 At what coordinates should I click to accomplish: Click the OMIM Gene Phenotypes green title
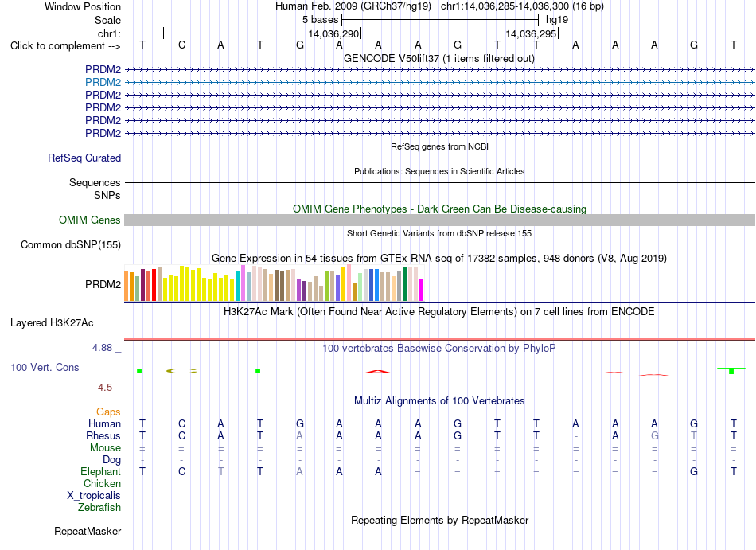tap(439, 209)
